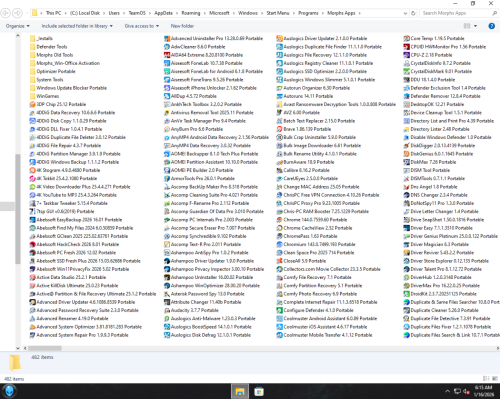Click the AdwCleaner 8.6.0 Portable icon
Image resolution: width=500 pixels, height=399 pixels.
[x=167, y=47]
